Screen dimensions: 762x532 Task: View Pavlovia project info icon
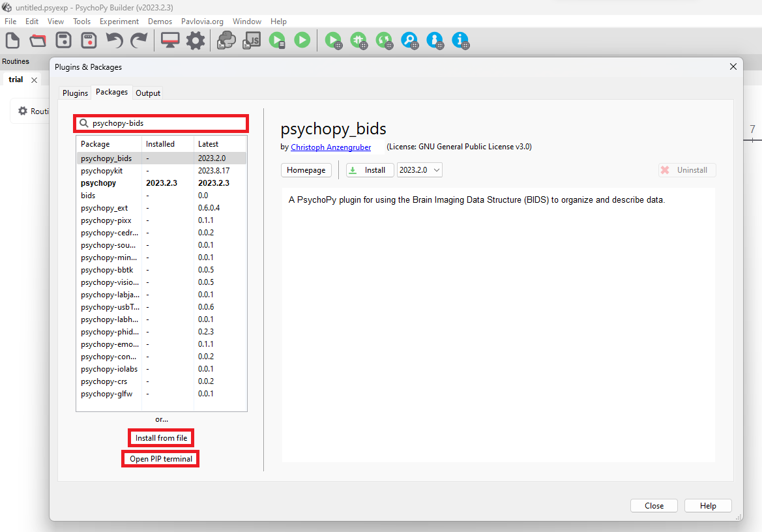460,40
